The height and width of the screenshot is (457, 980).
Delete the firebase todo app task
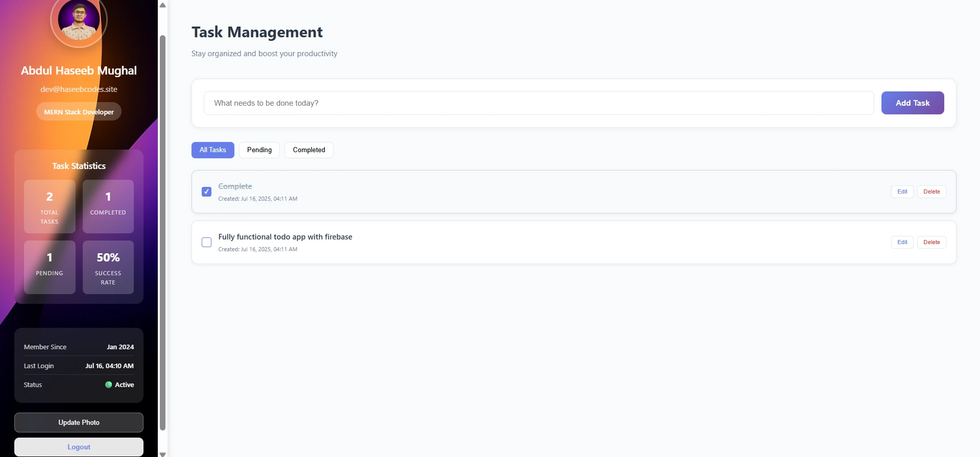(x=931, y=242)
